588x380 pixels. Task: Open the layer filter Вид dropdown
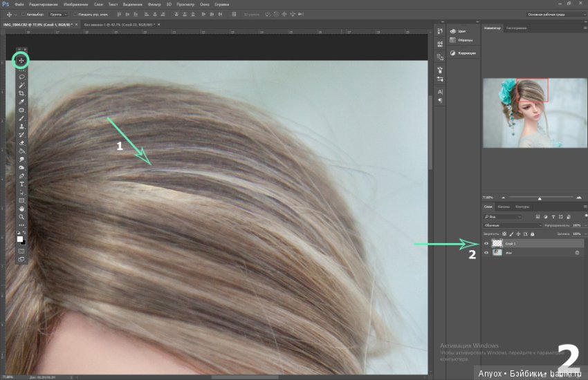click(502, 217)
